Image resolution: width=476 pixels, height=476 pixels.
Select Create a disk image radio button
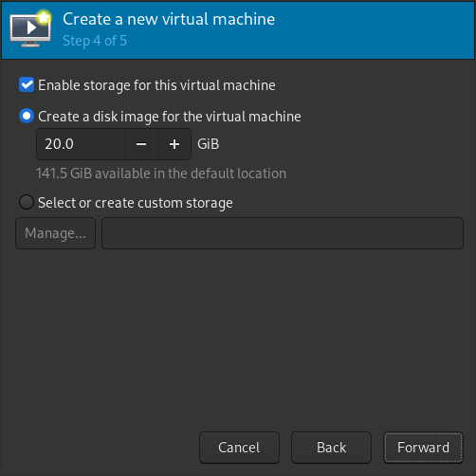pos(27,116)
